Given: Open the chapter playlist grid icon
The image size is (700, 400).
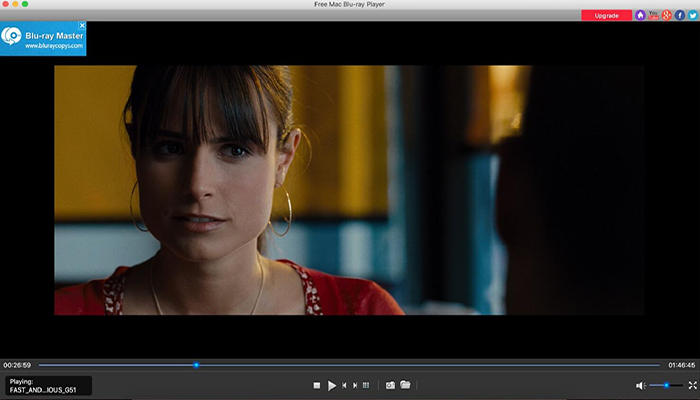Looking at the screenshot, I should coord(366,385).
